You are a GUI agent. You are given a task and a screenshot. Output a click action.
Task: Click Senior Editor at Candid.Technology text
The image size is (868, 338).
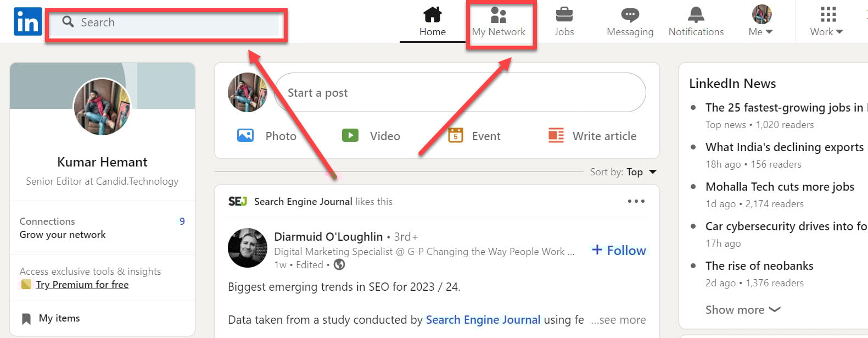(x=102, y=181)
